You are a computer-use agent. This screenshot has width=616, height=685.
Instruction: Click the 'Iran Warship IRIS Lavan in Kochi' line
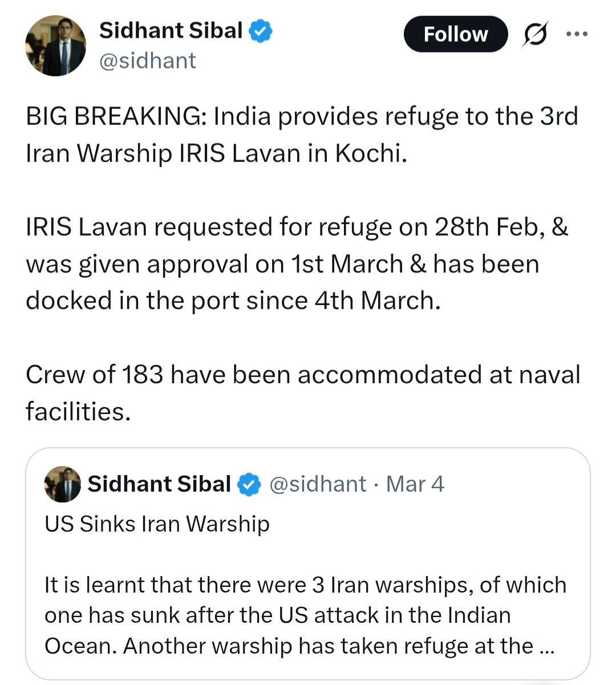(x=216, y=153)
